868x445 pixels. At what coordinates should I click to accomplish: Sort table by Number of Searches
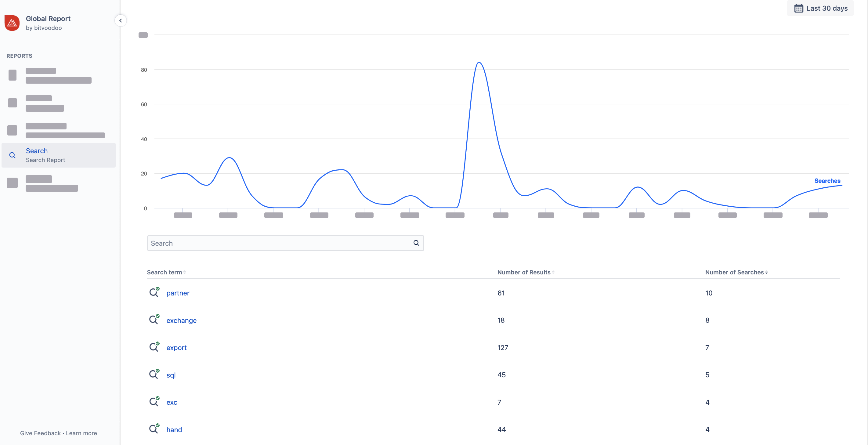[736, 272]
